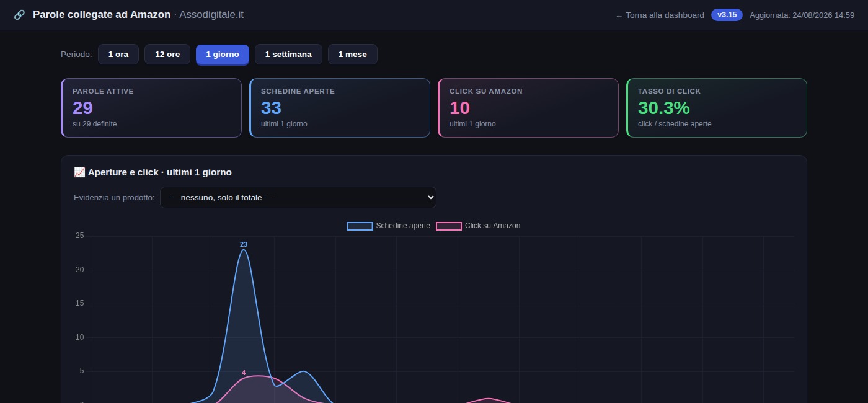Click the peak value label 23 on chart
Viewport: 868px width, 403px height.
point(244,244)
